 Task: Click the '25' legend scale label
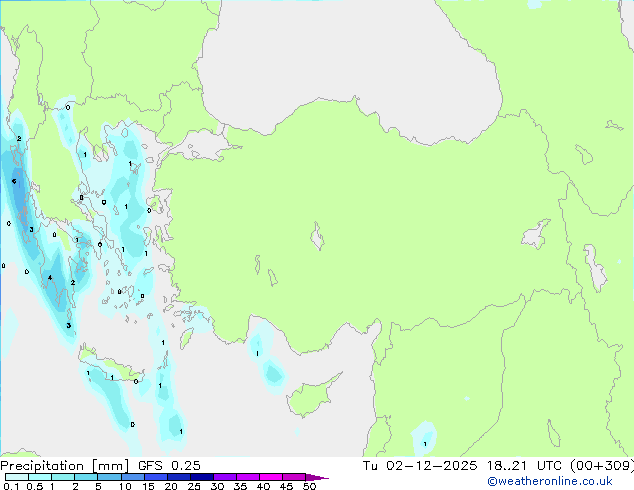[x=194, y=486]
